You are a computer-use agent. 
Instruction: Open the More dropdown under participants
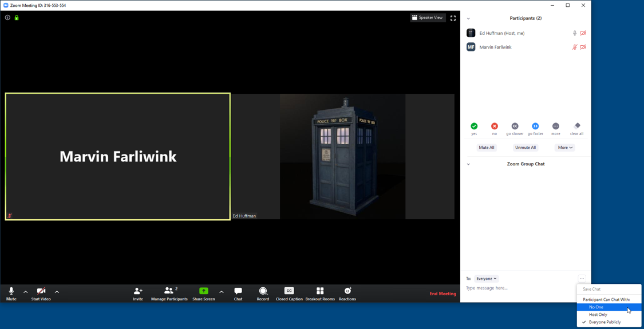[565, 148]
